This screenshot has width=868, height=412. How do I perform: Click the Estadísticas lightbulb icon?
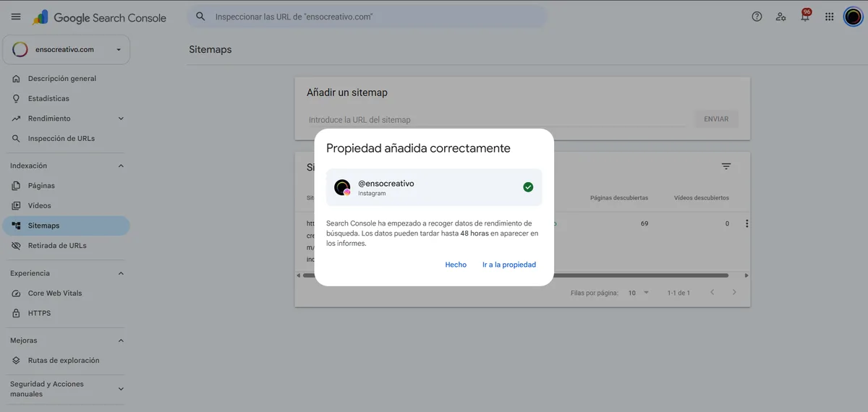[16, 98]
